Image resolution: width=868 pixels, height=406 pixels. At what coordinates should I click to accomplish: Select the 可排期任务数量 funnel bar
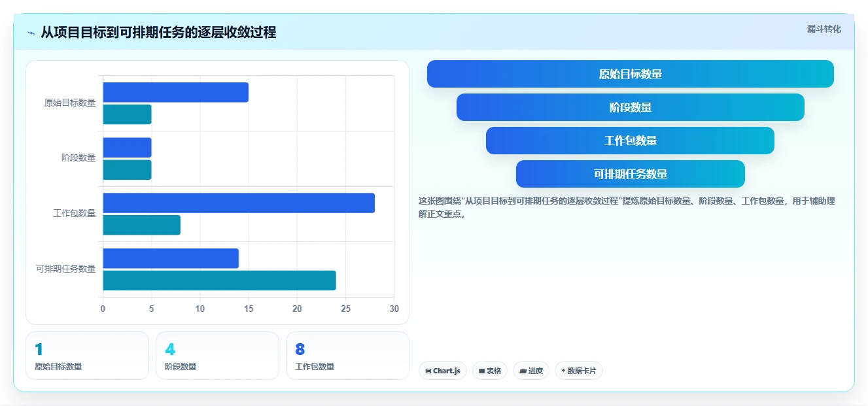pos(630,174)
